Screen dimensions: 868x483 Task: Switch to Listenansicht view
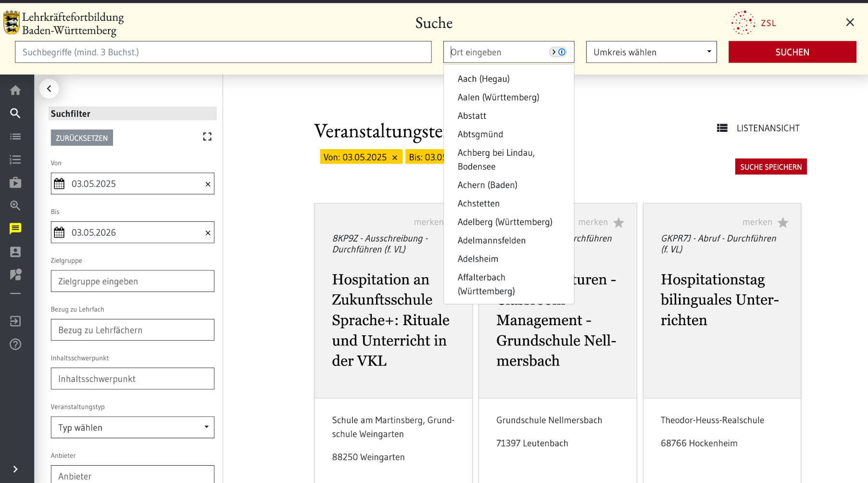(x=758, y=128)
